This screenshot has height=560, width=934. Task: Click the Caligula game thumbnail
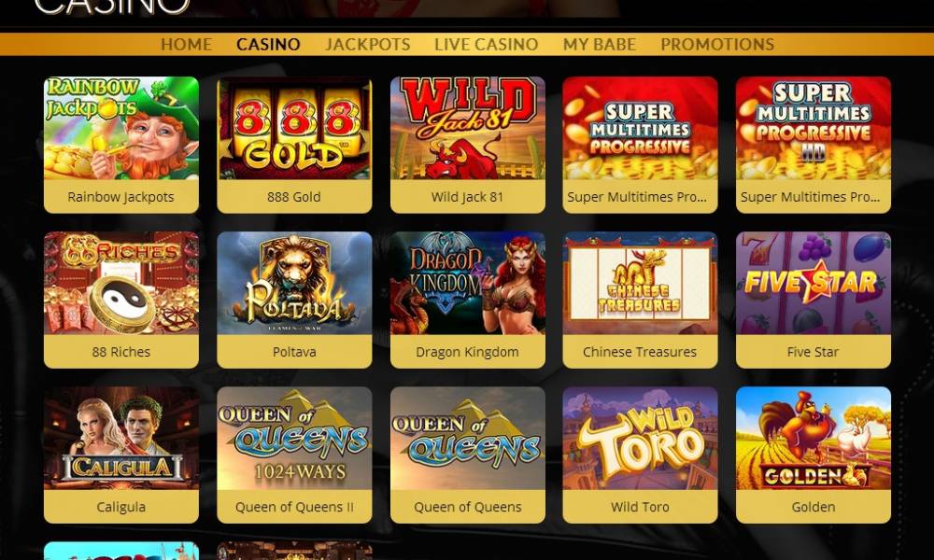120,439
